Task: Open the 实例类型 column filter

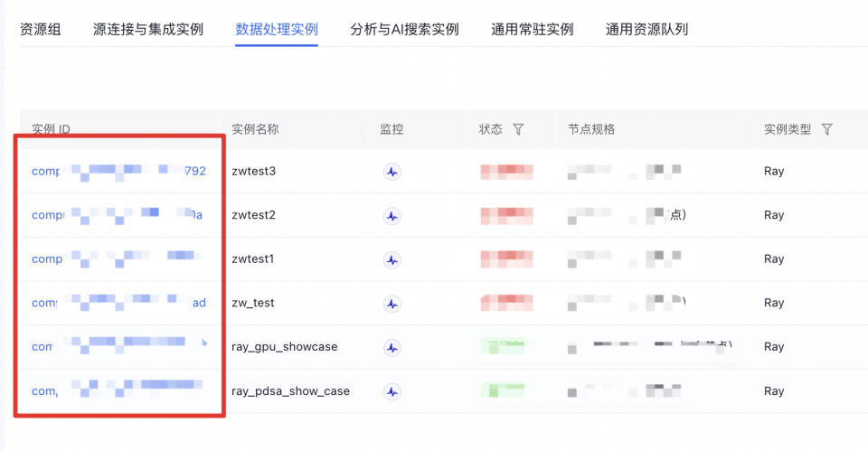Action: click(827, 129)
